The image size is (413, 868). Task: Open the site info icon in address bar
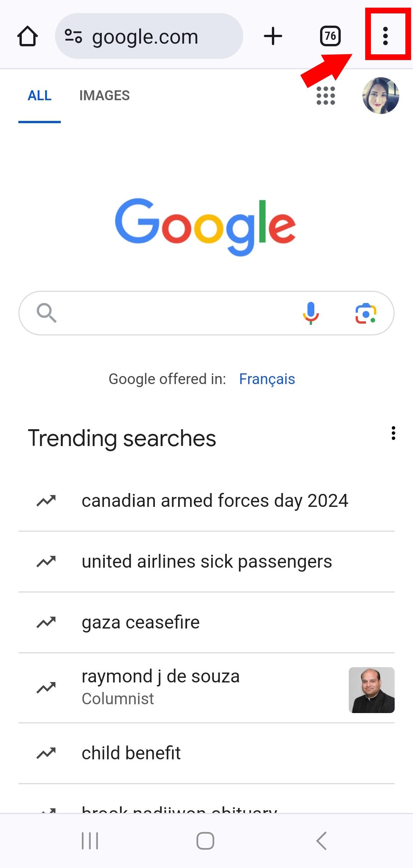tap(73, 36)
